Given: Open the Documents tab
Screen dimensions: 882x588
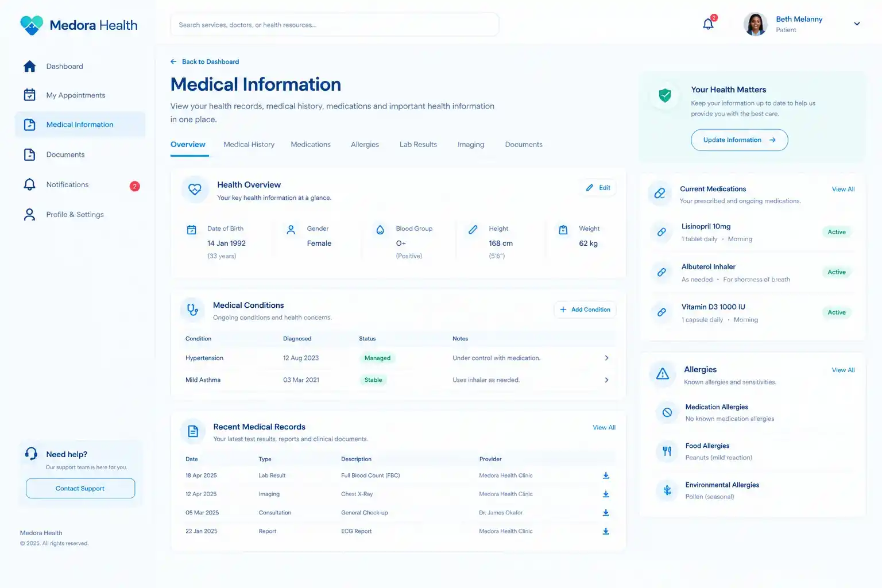Looking at the screenshot, I should [x=524, y=145].
